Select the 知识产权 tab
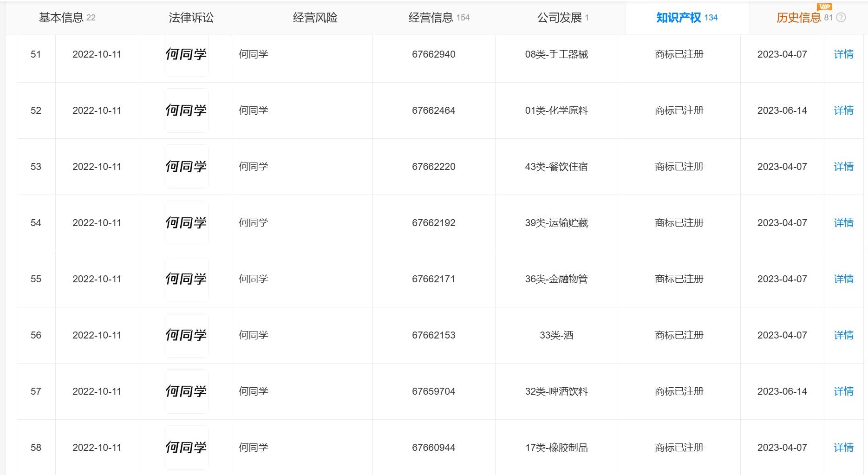This screenshot has width=868, height=475. point(687,18)
